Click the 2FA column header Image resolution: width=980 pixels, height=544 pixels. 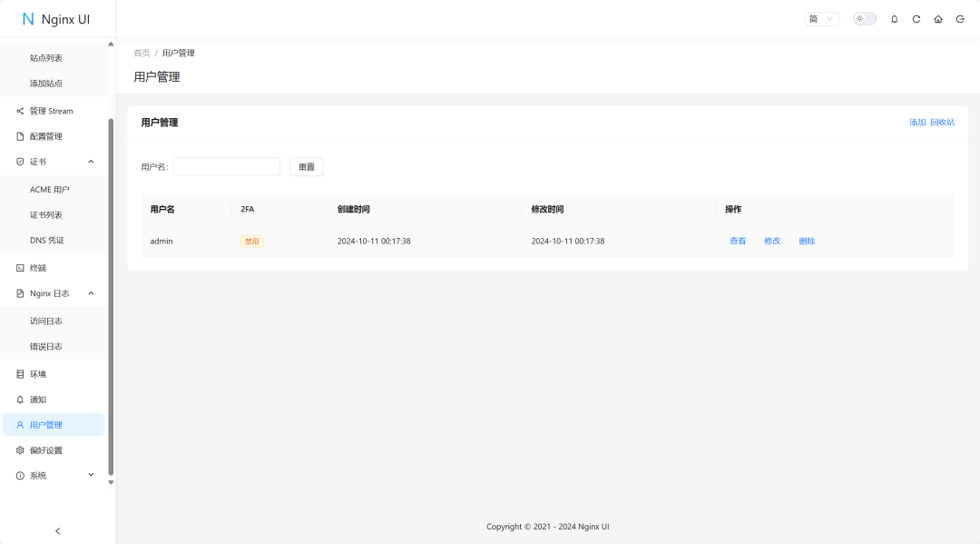coord(279,210)
